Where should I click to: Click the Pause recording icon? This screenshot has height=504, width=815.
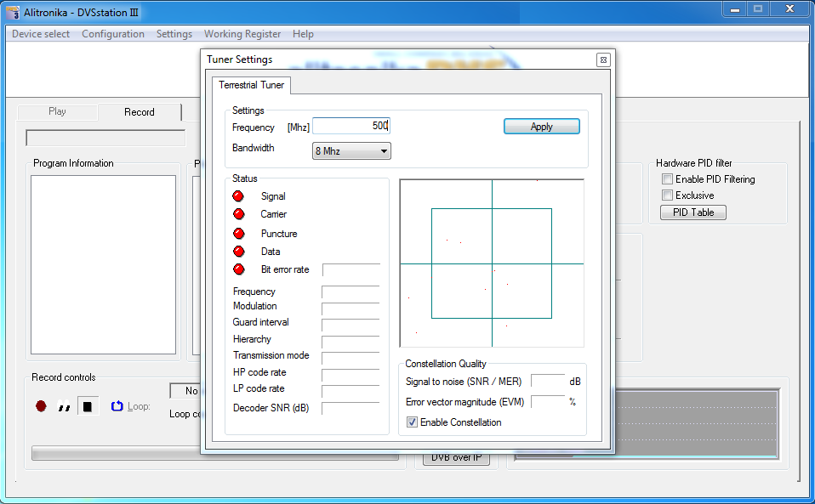click(64, 407)
